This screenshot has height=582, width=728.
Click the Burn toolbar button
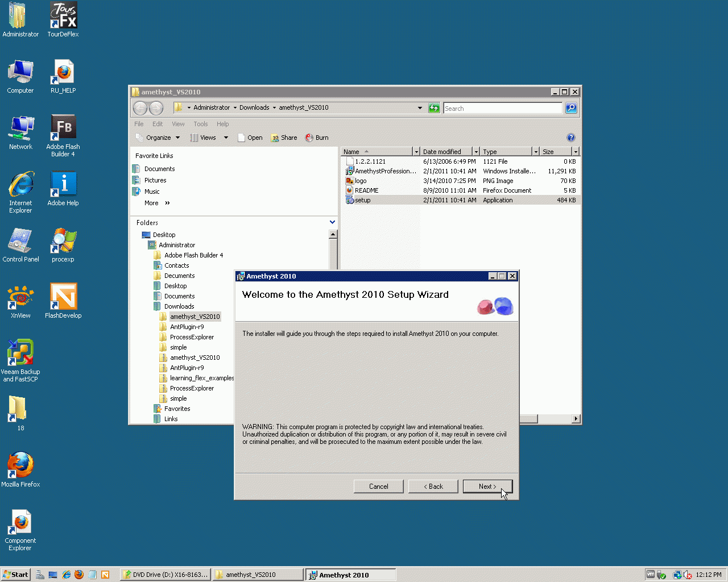pyautogui.click(x=317, y=138)
